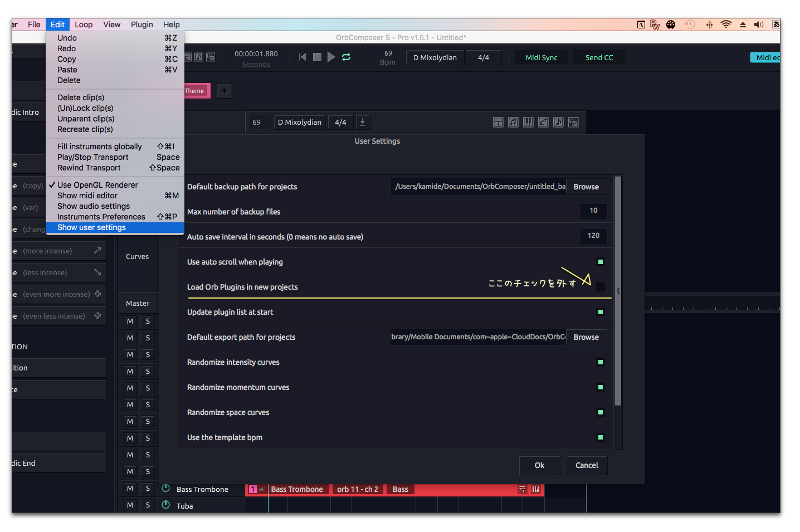Click the rewind-to-start transport icon
This screenshot has height=532, width=800.
303,57
